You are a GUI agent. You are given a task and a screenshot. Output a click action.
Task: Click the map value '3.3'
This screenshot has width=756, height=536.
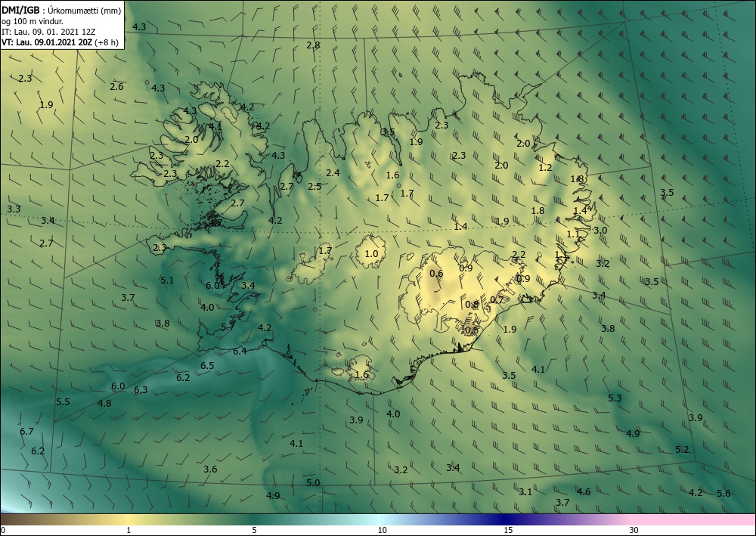pos(14,209)
